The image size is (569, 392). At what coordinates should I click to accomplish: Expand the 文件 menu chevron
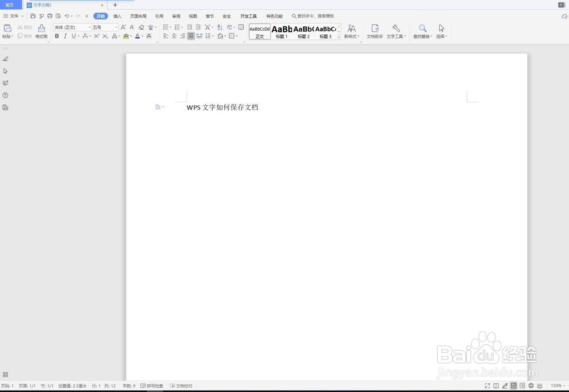(x=22, y=16)
